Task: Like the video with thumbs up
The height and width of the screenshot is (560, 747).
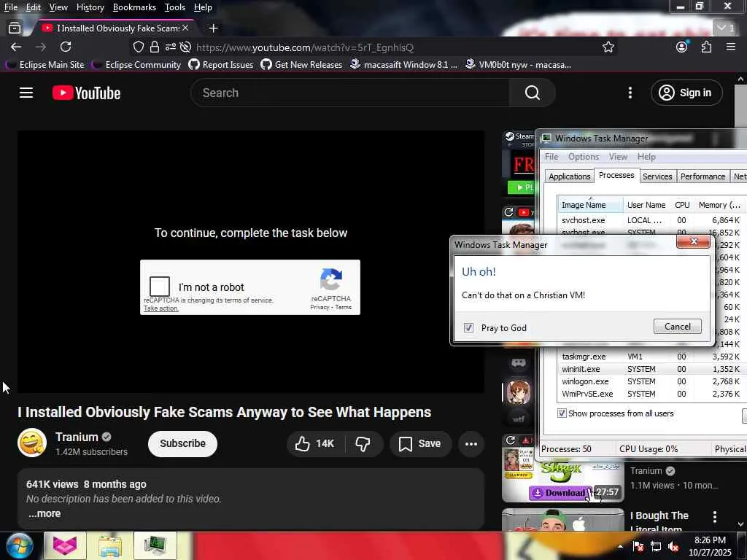Action: pyautogui.click(x=315, y=444)
